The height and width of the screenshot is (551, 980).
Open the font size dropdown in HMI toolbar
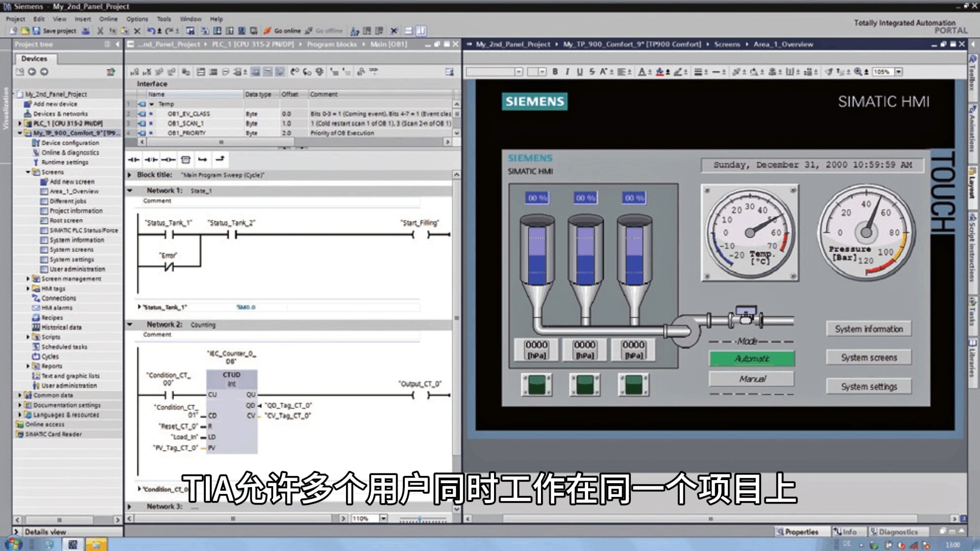pyautogui.click(x=543, y=72)
